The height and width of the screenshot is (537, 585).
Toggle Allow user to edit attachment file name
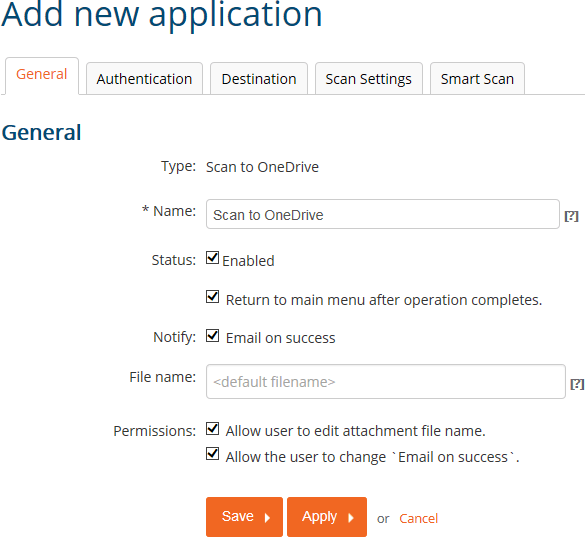point(213,429)
